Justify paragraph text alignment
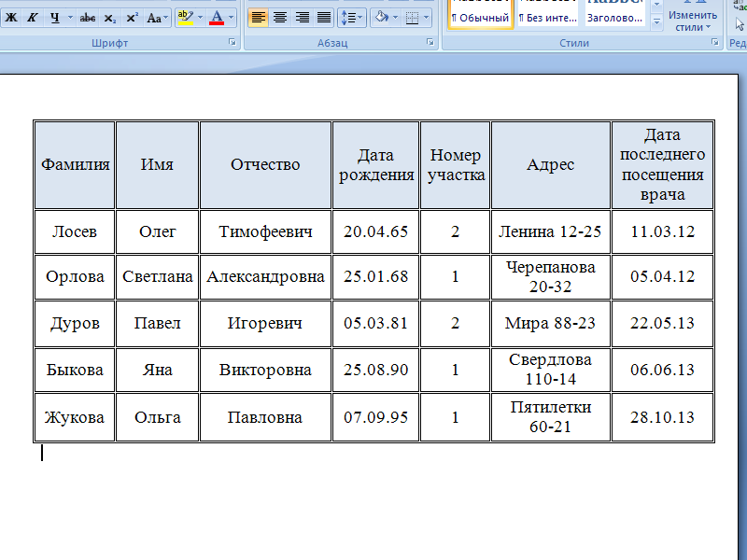This screenshot has height=560, width=747. click(324, 18)
